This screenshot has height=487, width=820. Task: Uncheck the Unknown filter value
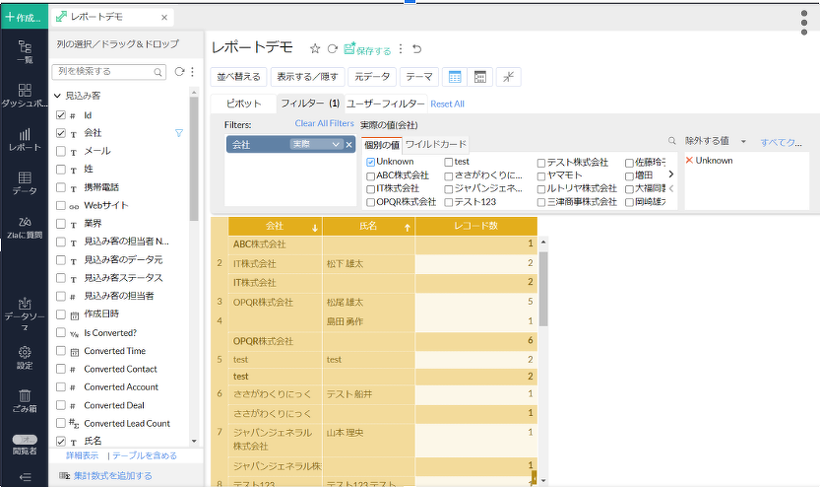pos(371,162)
